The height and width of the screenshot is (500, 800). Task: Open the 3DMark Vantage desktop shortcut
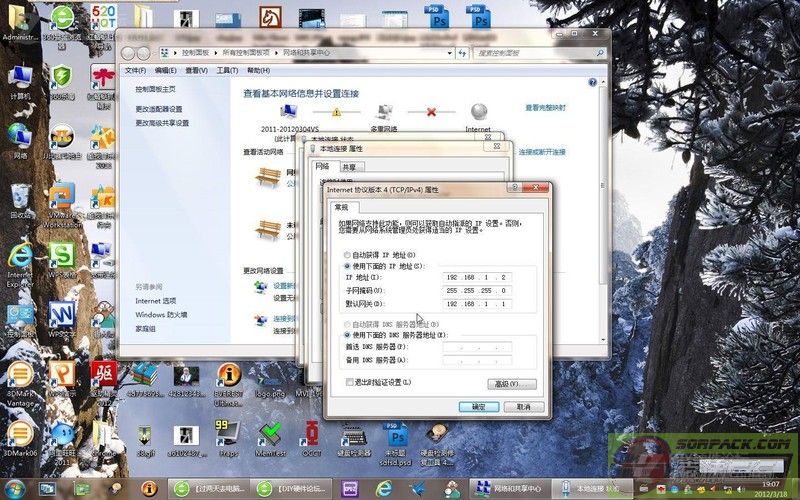click(x=20, y=384)
